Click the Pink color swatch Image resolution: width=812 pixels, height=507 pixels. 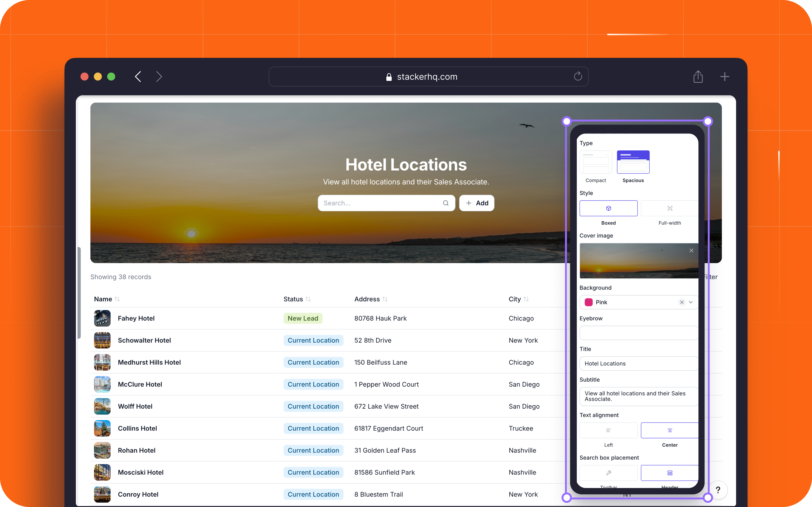[588, 302]
